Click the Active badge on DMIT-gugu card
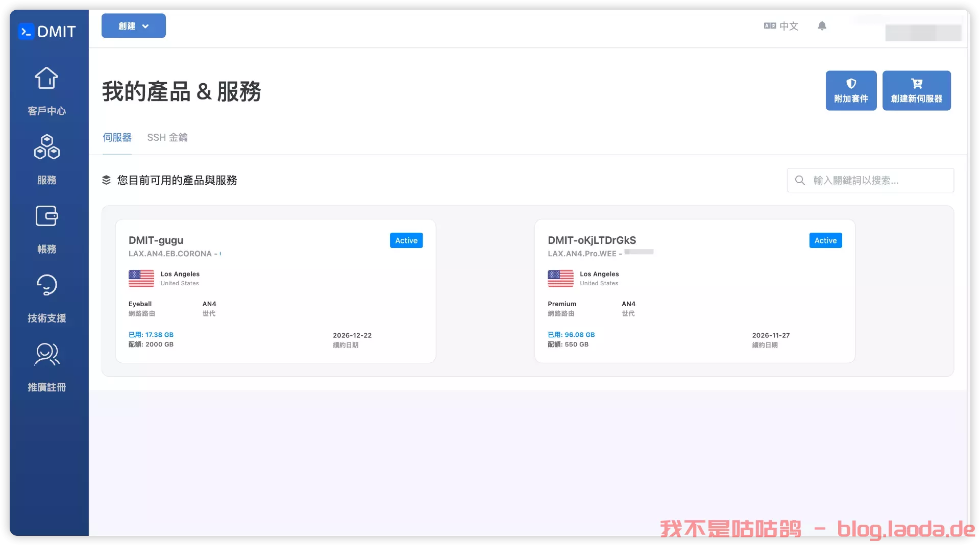This screenshot has height=545, width=980. pos(406,240)
